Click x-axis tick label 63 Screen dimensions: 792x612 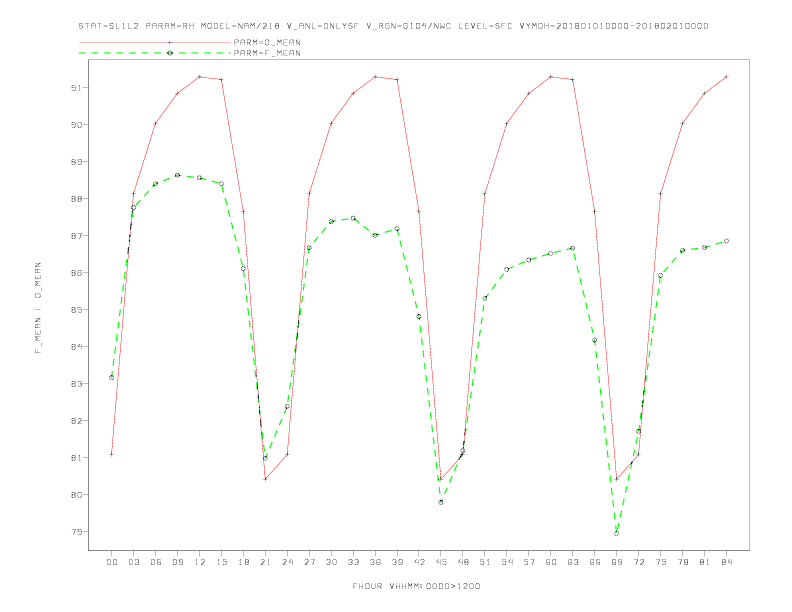tap(573, 562)
